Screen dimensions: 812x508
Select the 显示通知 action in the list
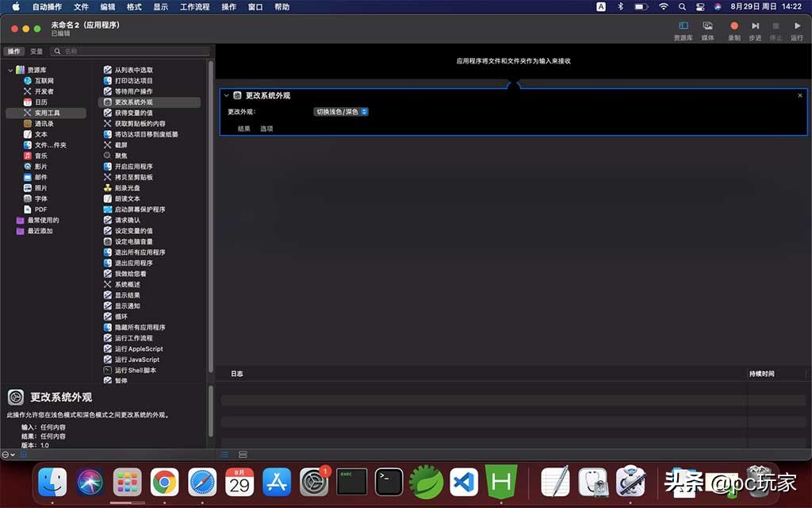click(x=129, y=306)
